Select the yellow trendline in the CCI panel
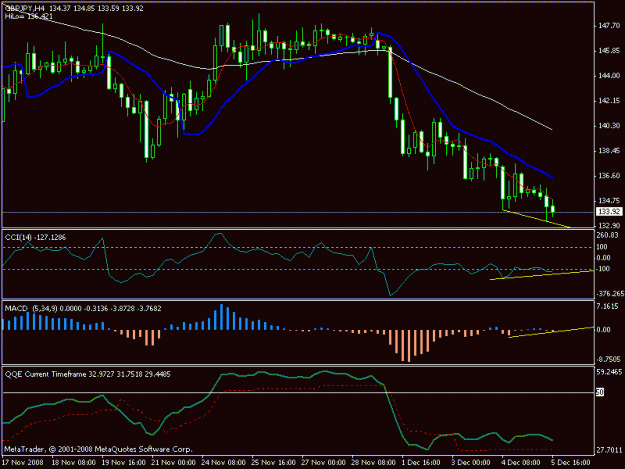Screen dimensions: 625x469 coord(542,275)
